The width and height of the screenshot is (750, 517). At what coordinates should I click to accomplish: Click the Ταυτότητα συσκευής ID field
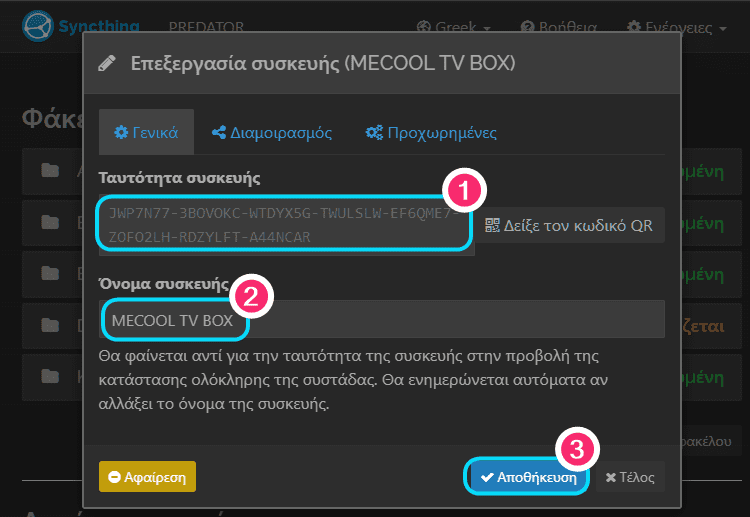(x=287, y=225)
